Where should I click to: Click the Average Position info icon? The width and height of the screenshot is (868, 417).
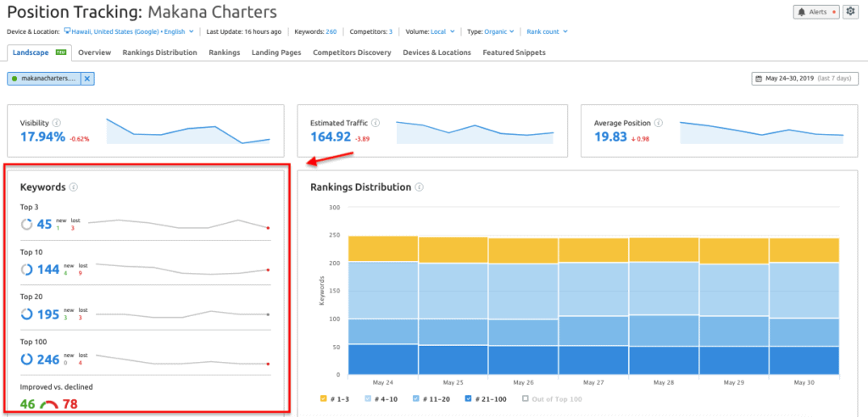click(x=655, y=123)
